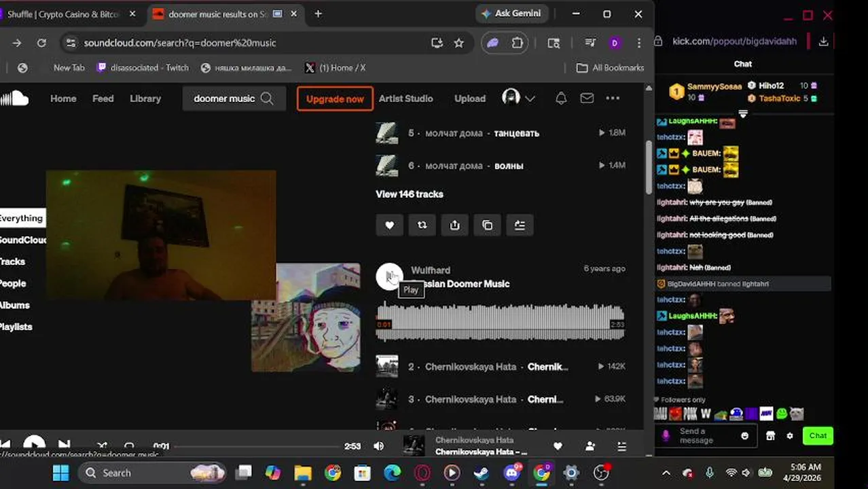Open Kick chat settings gear
Screen dimensions: 868x489
click(790, 436)
